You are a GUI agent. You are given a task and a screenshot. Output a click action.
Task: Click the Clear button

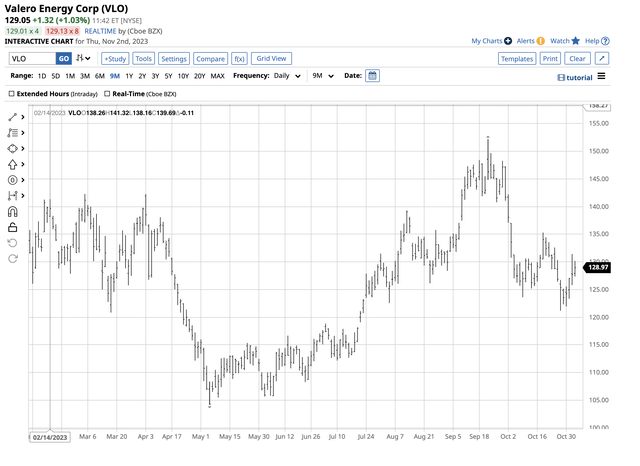click(577, 59)
